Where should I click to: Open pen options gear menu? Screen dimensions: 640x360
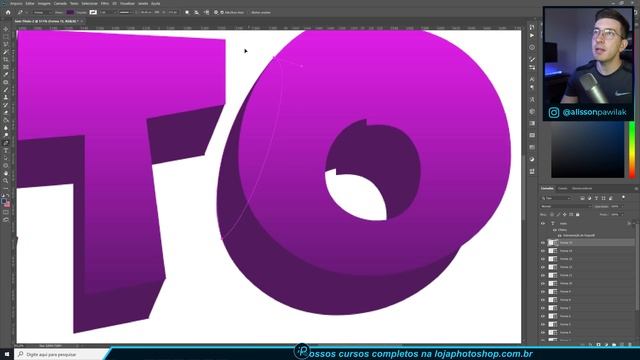coord(216,12)
